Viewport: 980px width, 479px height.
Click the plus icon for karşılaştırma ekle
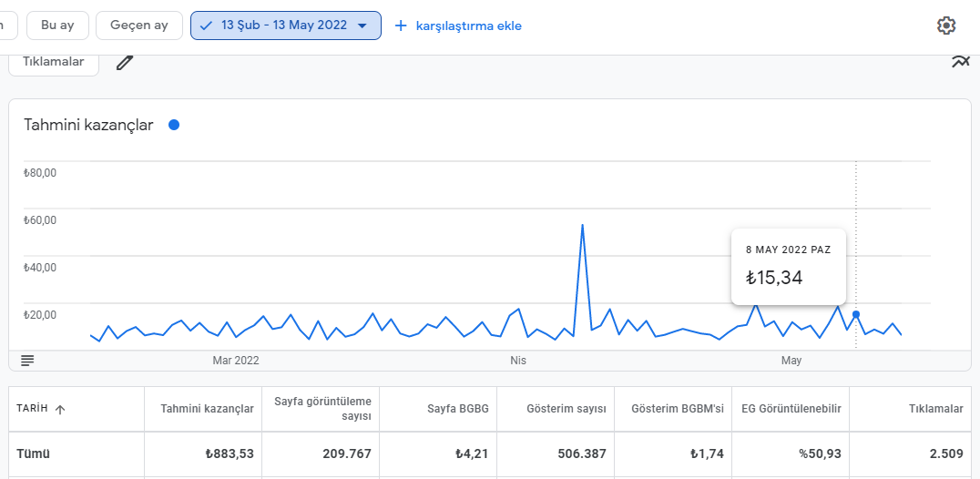[x=401, y=25]
